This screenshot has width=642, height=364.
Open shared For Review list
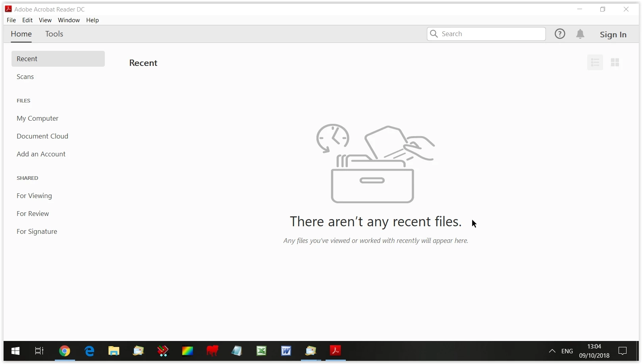click(x=33, y=214)
